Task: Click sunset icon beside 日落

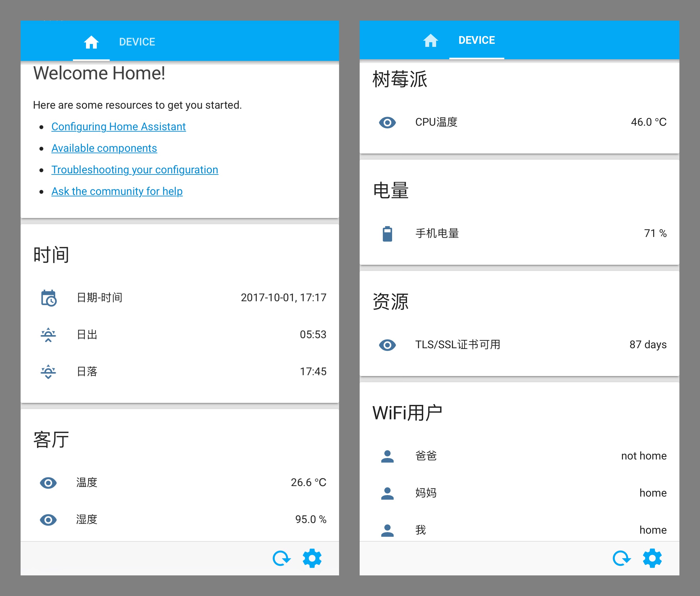Action: (48, 372)
